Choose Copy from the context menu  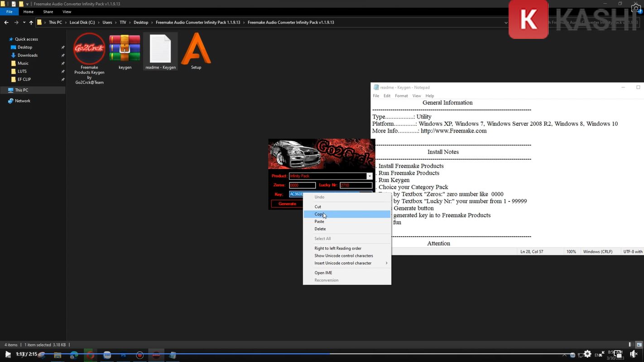[319, 214]
